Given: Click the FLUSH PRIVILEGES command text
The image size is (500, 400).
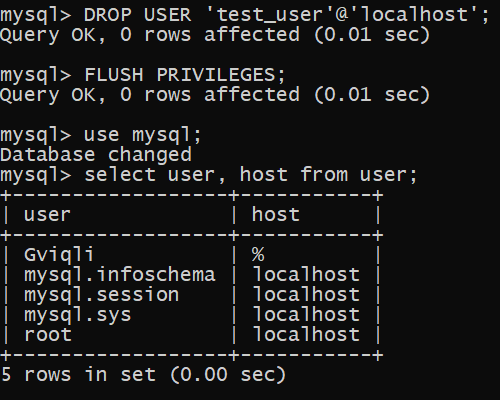Looking at the screenshot, I should [x=185, y=75].
